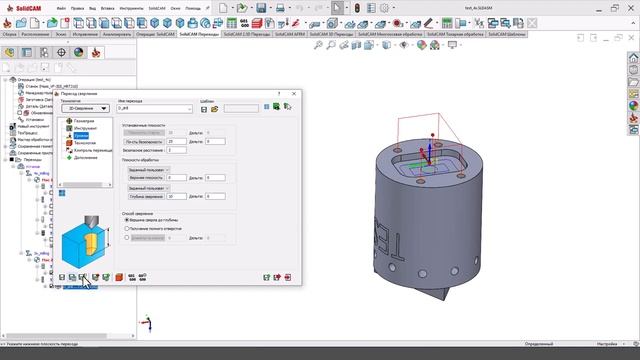
Task: Expand the dropdown arrow next to new document icon
Action: point(232,8)
